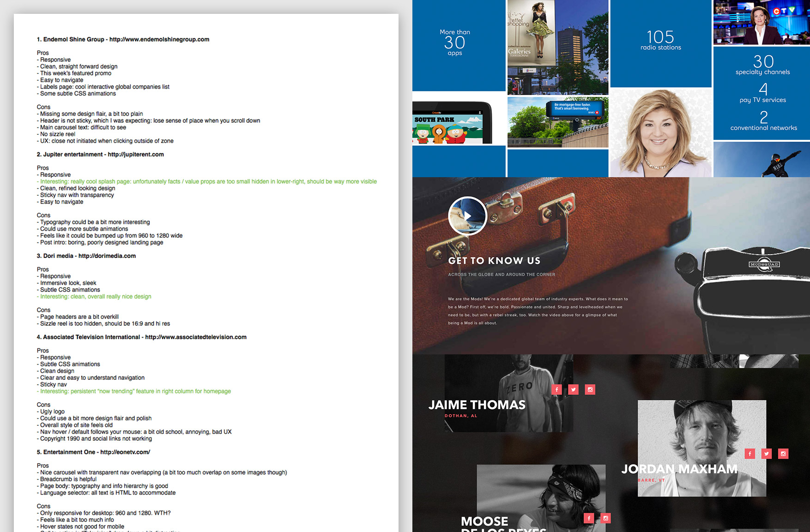Screen dimensions: 810x532
Task: Click the 'No sizzle reel' line
Action: [56, 134]
